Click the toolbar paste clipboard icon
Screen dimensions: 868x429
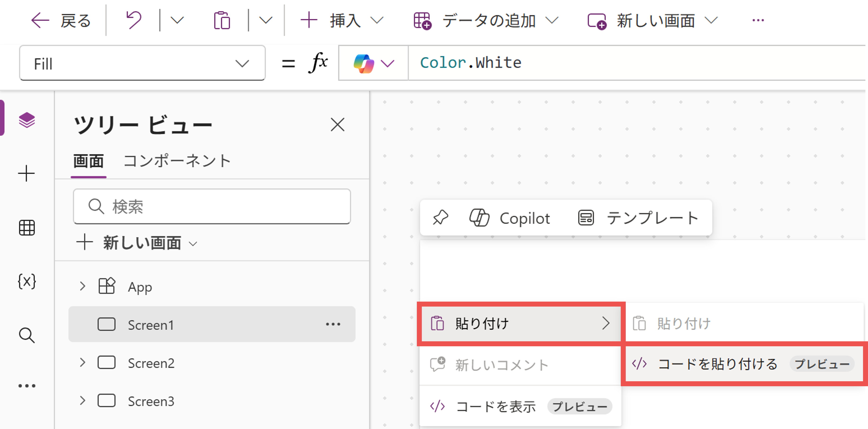coord(222,21)
